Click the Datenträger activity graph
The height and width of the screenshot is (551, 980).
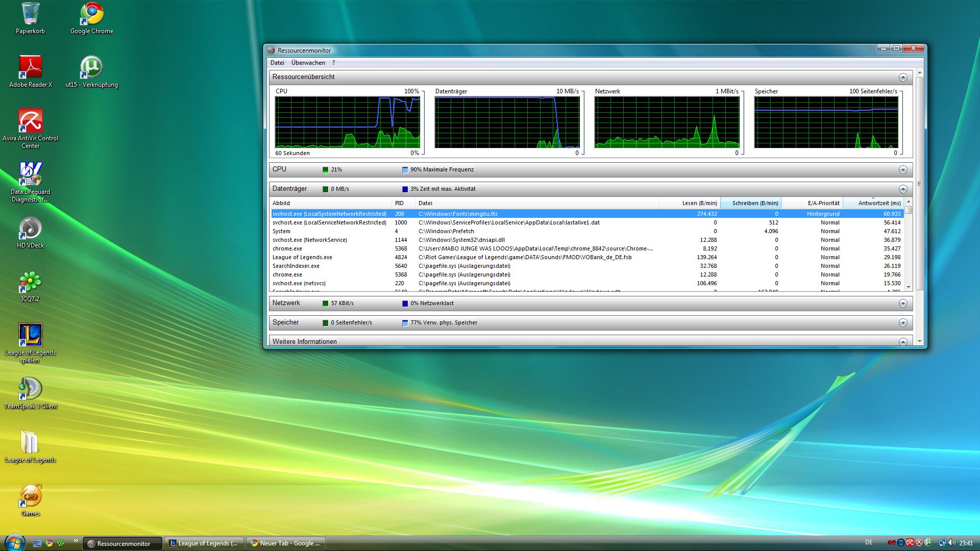point(507,122)
